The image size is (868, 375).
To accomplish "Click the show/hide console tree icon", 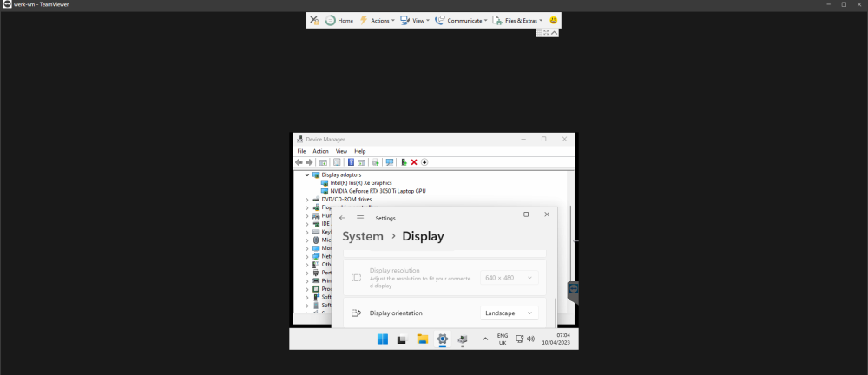I will pos(323,162).
